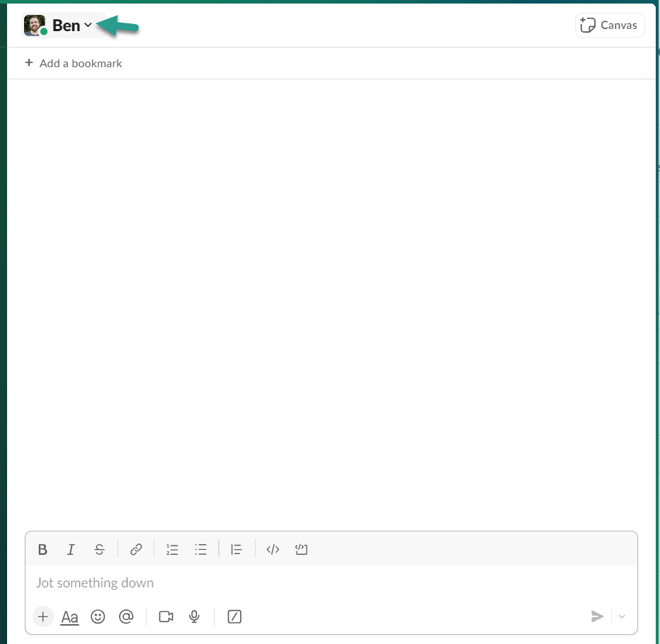
Task: Toggle italic text formatting
Action: (x=71, y=549)
